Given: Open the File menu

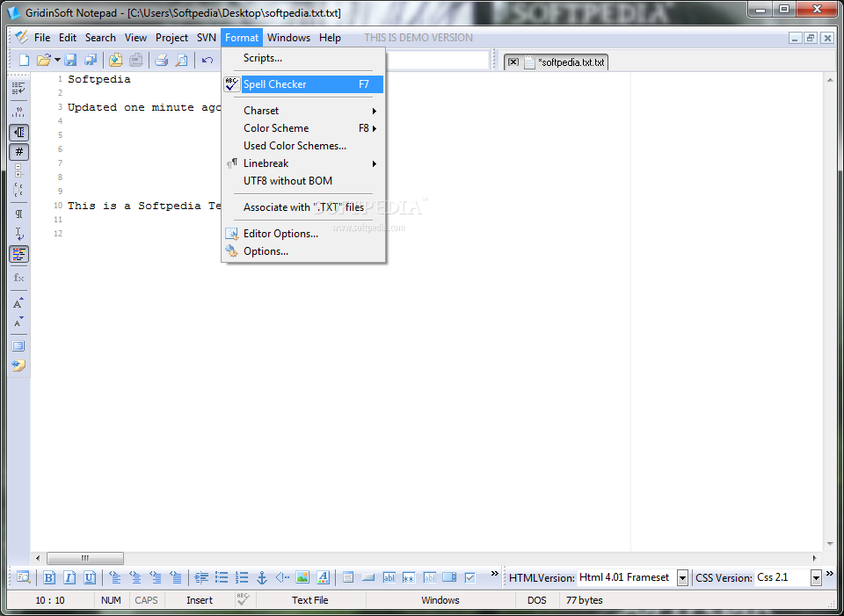Looking at the screenshot, I should 42,38.
